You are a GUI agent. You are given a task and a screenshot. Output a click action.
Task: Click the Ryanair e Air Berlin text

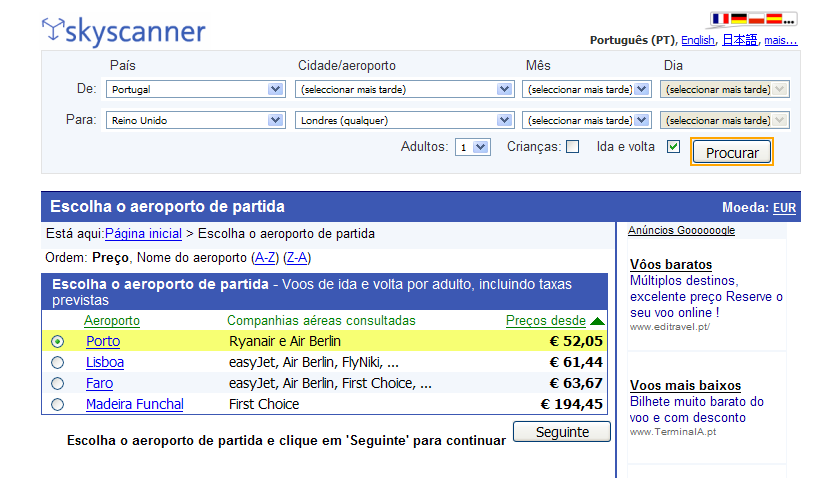point(285,342)
